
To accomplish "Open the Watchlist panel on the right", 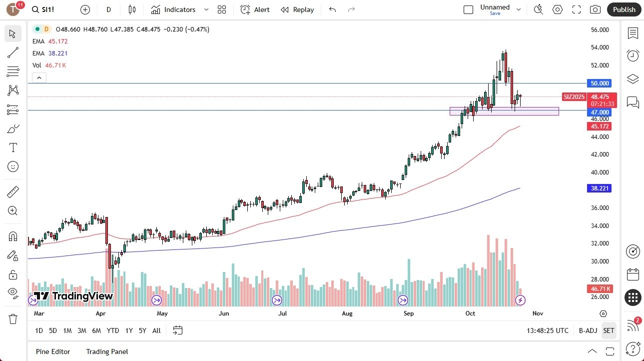I will pyautogui.click(x=633, y=33).
